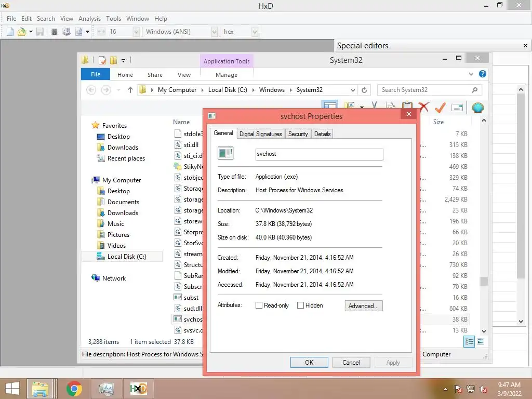
Task: Click the Email envelope icon in Explorer toolbar
Action: (x=457, y=108)
